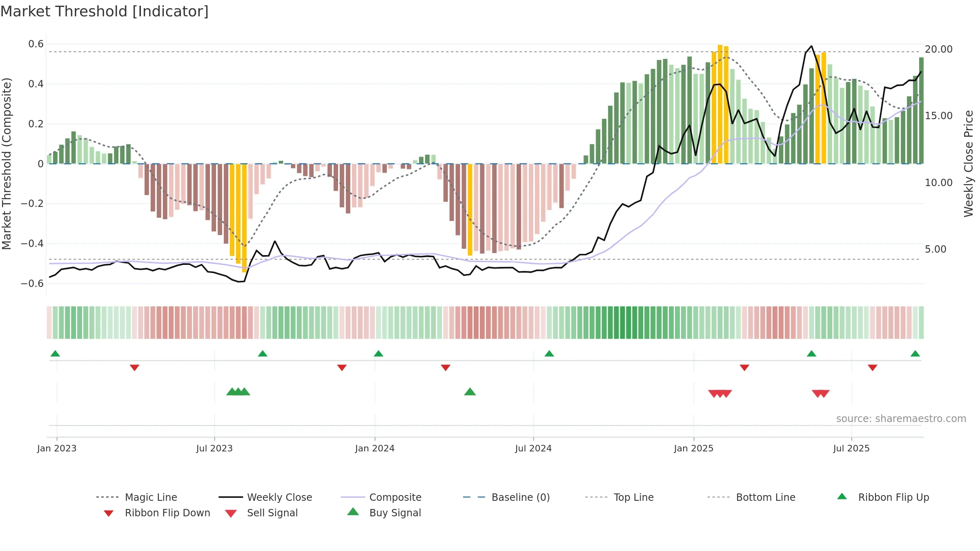Toggle the Weekly Close legend entry
Image resolution: width=980 pixels, height=551 pixels.
point(265,497)
